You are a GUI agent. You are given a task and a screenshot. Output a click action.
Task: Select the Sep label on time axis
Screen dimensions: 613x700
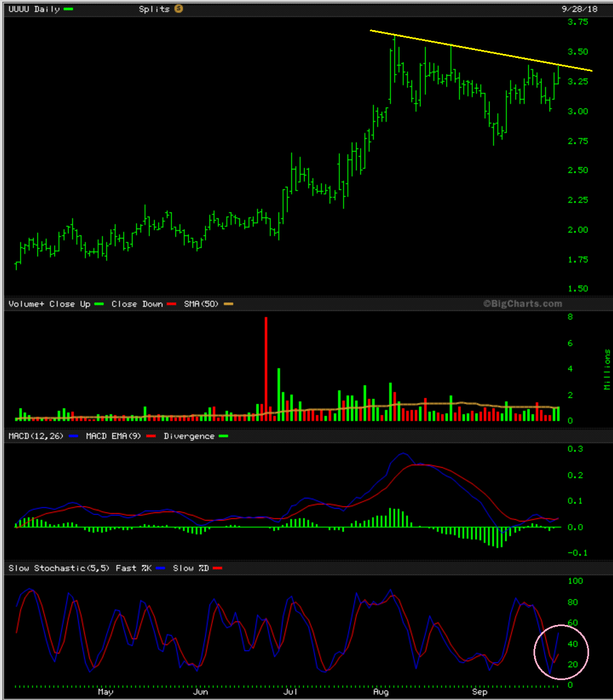tap(480, 693)
